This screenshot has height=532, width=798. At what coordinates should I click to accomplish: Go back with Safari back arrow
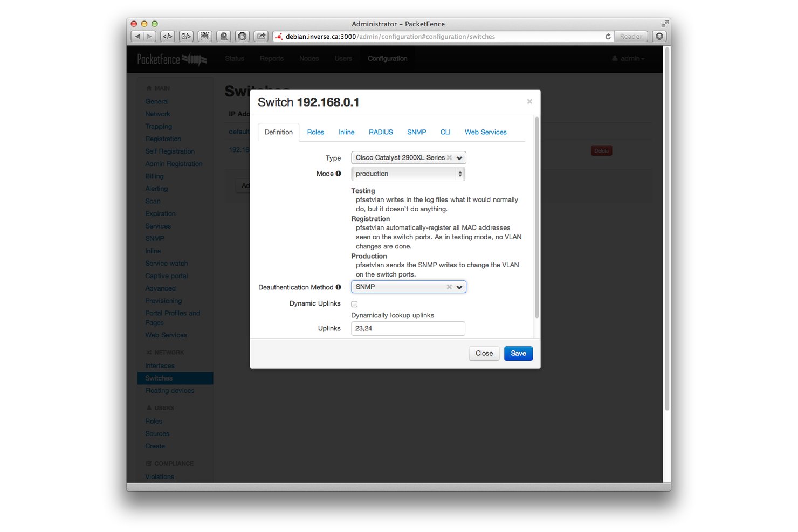coord(137,36)
